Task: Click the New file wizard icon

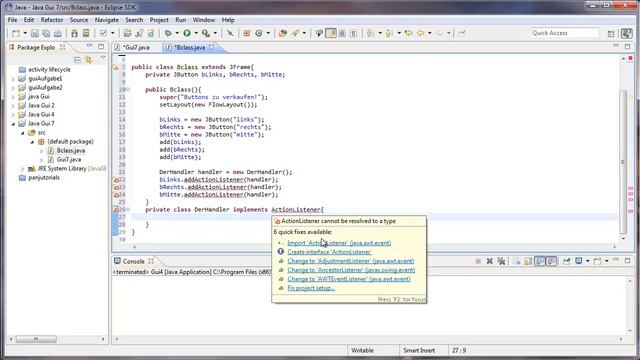Action: [16, 33]
